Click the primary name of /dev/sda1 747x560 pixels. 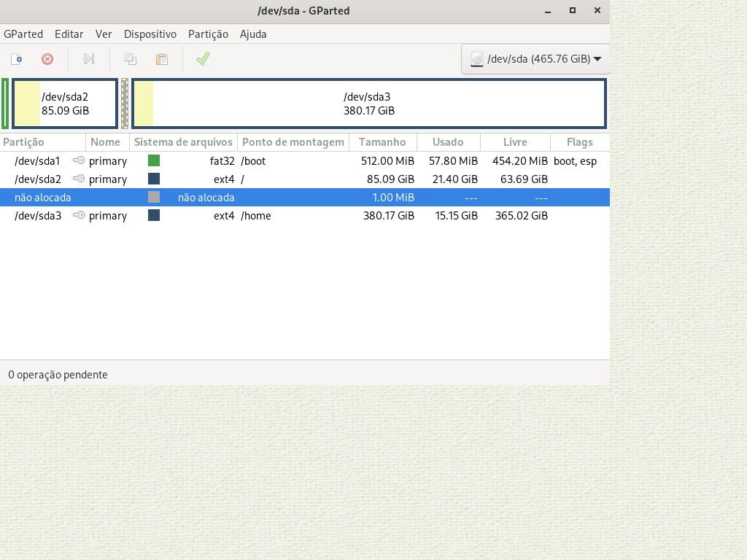108,161
